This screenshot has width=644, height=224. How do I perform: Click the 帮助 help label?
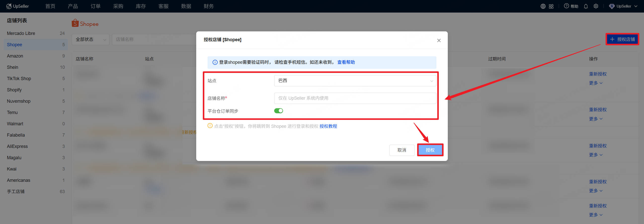tap(575, 6)
